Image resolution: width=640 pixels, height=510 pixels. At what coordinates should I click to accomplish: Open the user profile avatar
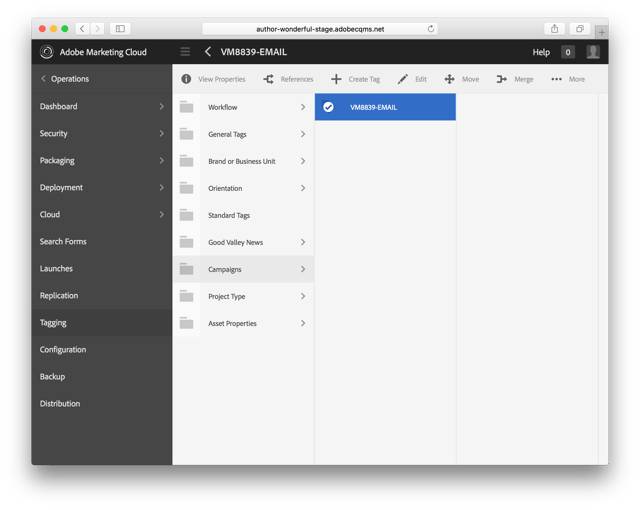point(593,52)
